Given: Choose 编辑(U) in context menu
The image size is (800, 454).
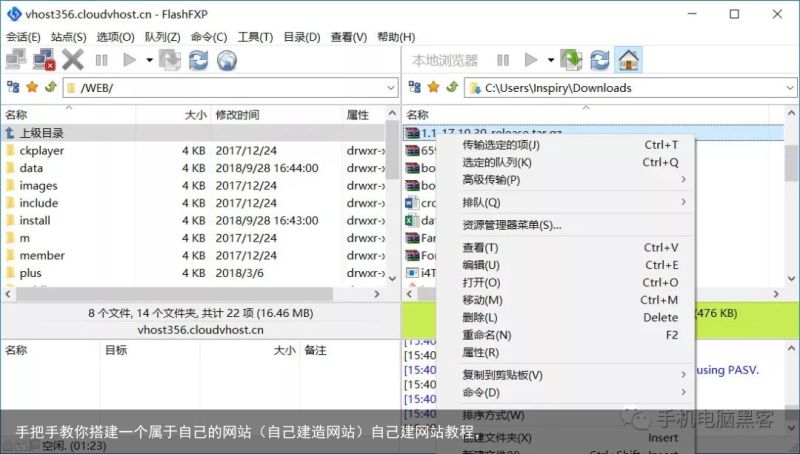Looking at the screenshot, I should (x=565, y=265).
